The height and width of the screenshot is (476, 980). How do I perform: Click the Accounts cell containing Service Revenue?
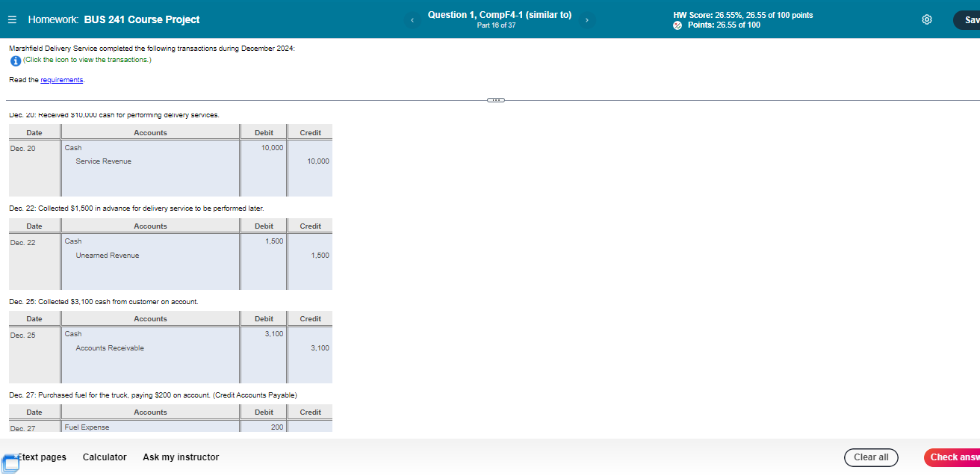pos(149,161)
